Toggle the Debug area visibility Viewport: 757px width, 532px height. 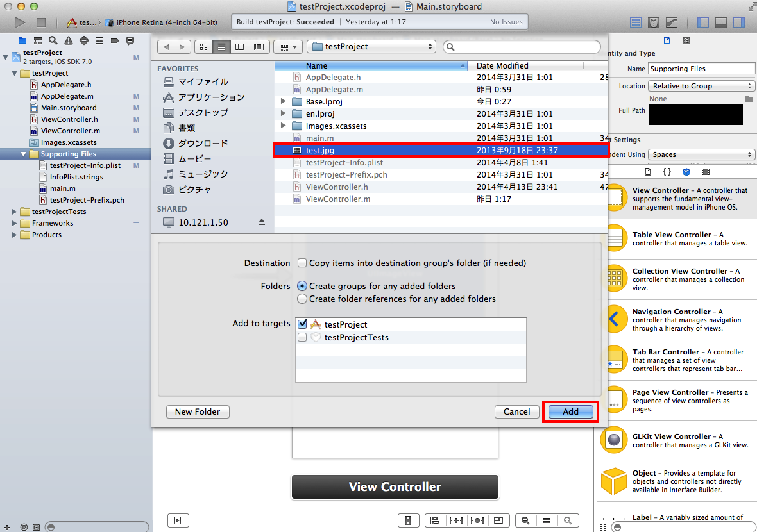pyautogui.click(x=721, y=22)
